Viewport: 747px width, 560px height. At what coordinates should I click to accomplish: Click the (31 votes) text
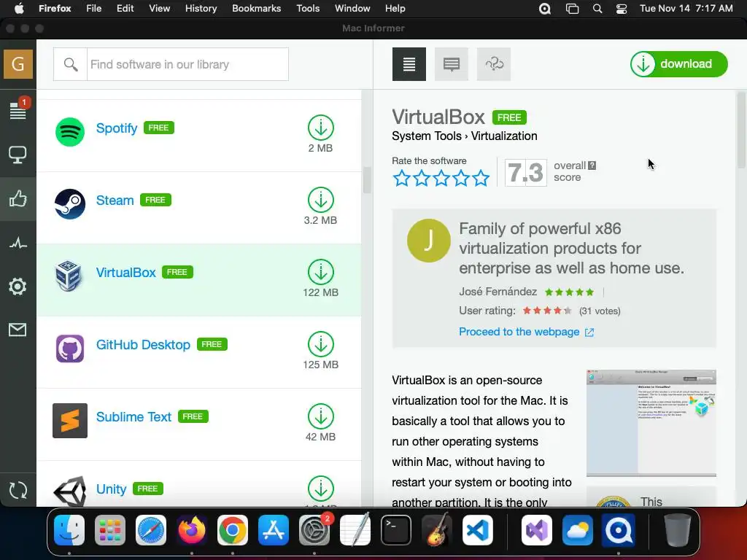[x=600, y=311]
